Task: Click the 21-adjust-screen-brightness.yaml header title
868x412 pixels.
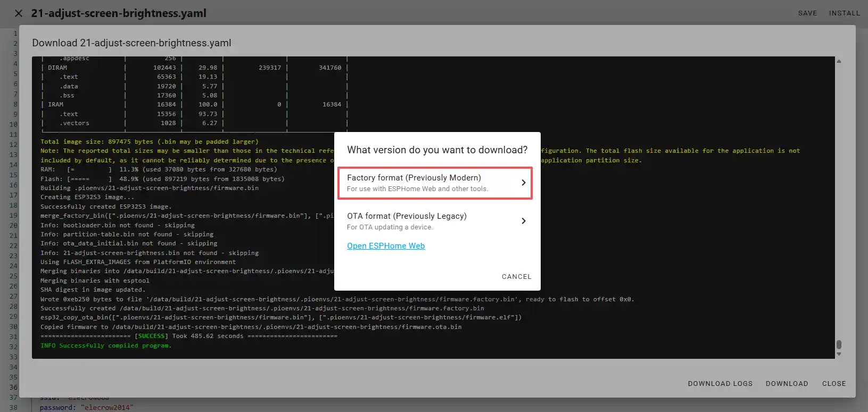Action: [119, 13]
